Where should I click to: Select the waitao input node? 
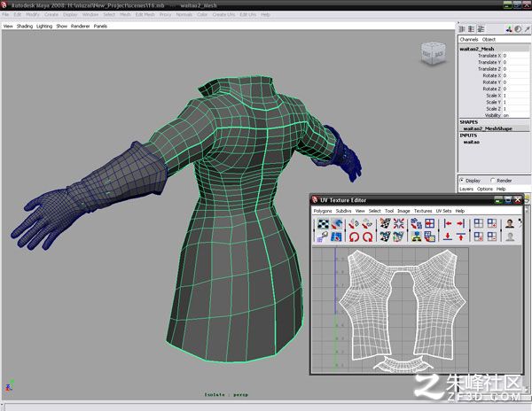click(x=472, y=142)
